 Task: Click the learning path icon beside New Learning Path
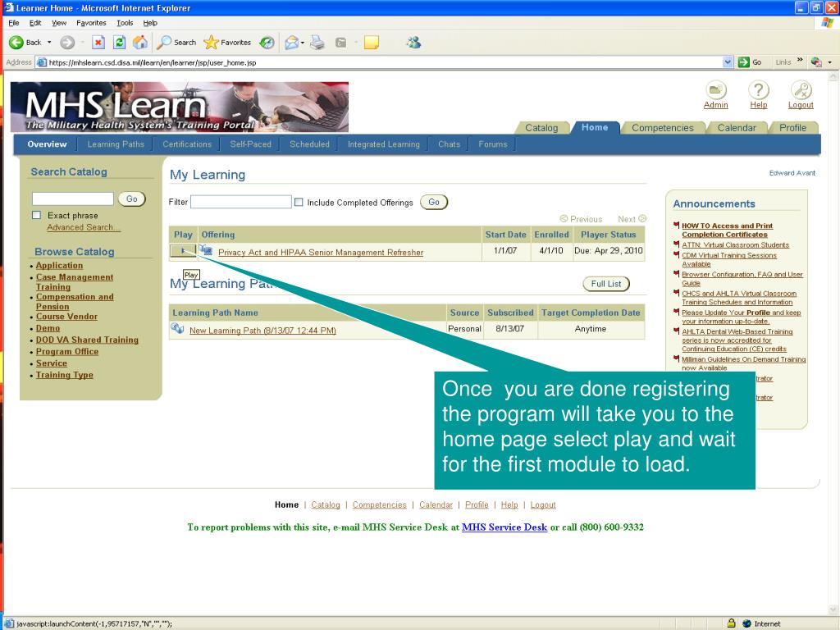point(177,330)
